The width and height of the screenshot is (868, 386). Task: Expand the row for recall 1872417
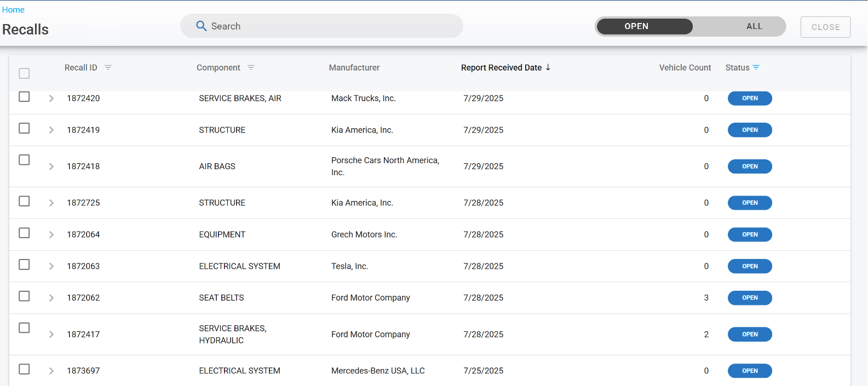[x=51, y=335]
